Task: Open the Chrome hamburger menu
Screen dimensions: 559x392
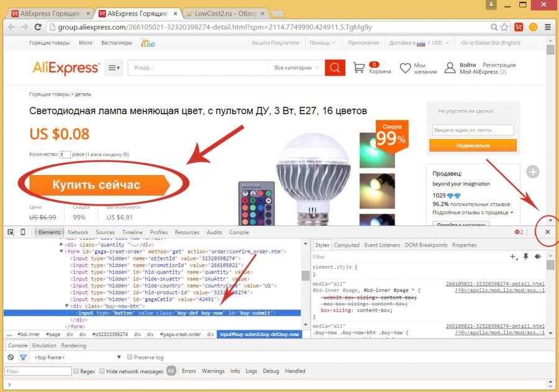Action: pos(548,27)
